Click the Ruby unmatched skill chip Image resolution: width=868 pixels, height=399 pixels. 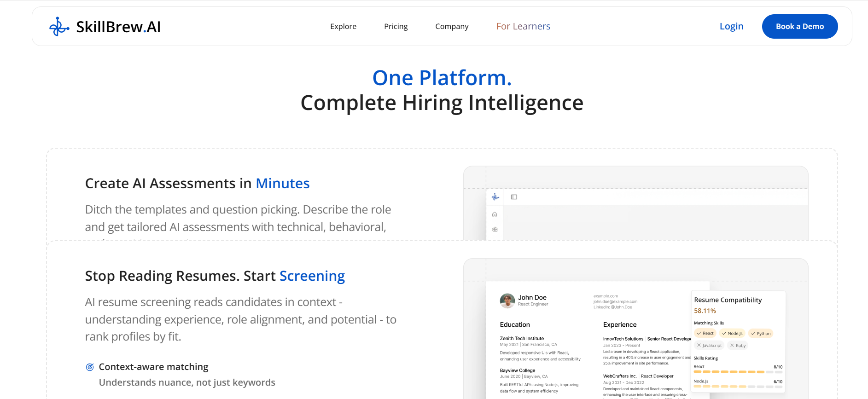tap(738, 345)
